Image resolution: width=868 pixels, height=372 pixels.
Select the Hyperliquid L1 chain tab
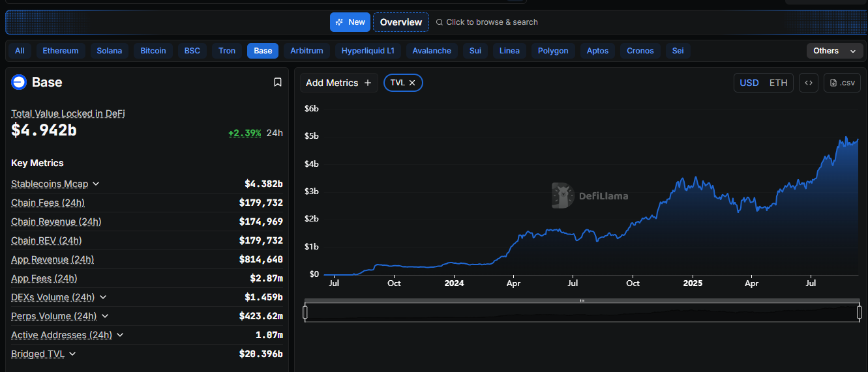(368, 51)
